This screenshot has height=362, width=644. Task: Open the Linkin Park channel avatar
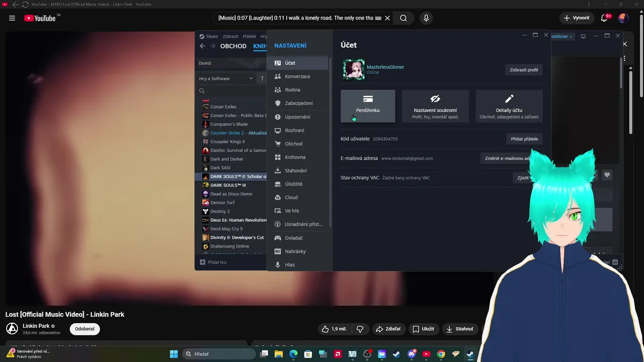tap(12, 329)
